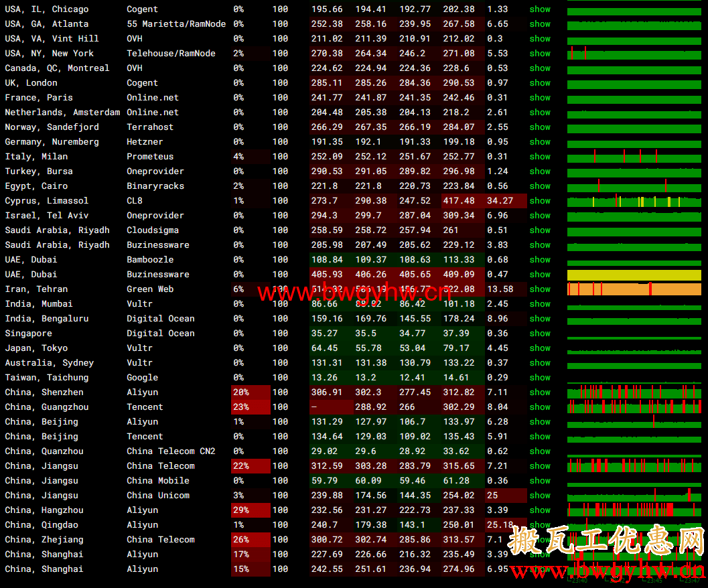708x588 pixels.
Task: Click the 'China Telecom CN2' provider text
Action: click(171, 451)
